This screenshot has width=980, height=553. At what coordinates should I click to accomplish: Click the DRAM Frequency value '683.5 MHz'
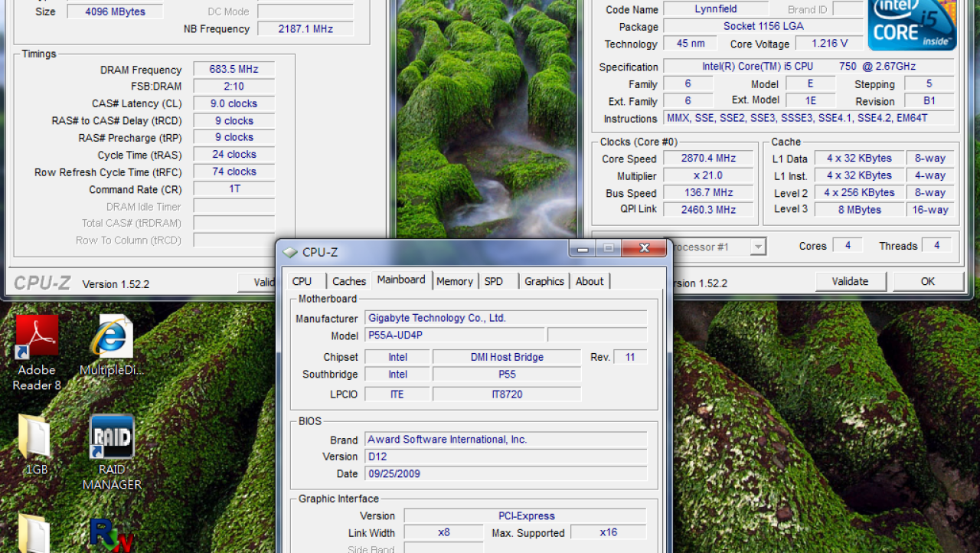click(x=234, y=69)
